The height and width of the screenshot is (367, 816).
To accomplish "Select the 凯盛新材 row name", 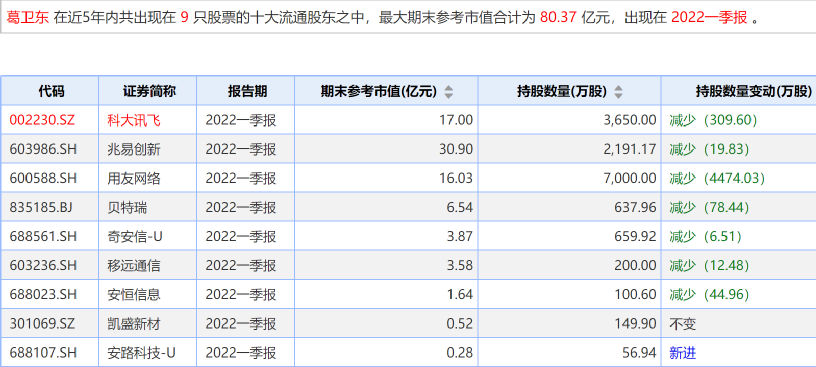I will pos(134,324).
